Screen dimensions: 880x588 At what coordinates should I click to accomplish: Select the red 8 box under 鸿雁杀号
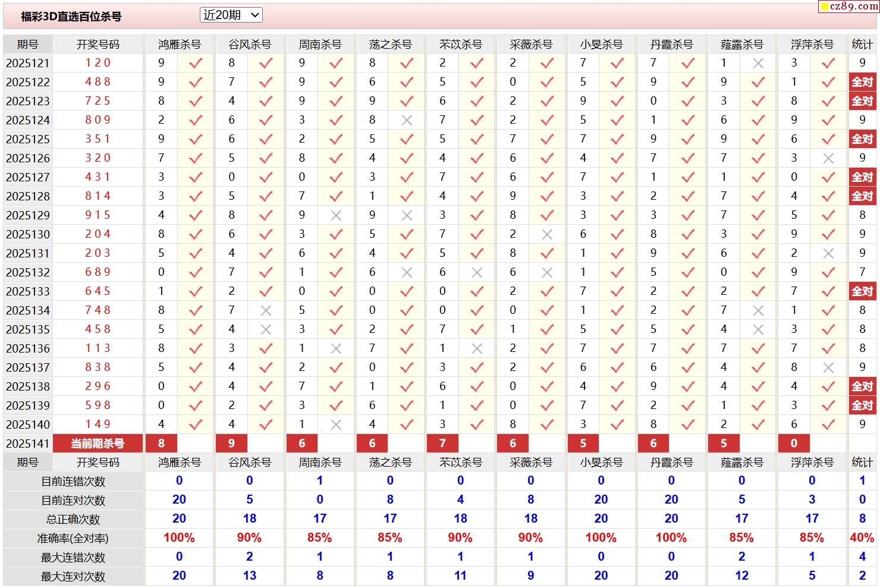click(x=161, y=444)
